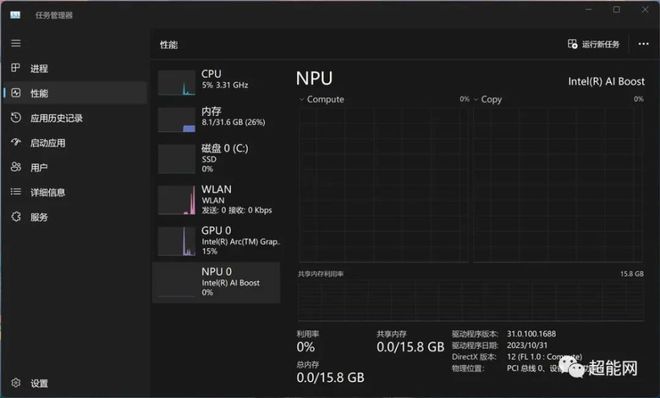660x398 pixels.
Task: Open the Compute graph dropdown chevron
Action: 301,99
